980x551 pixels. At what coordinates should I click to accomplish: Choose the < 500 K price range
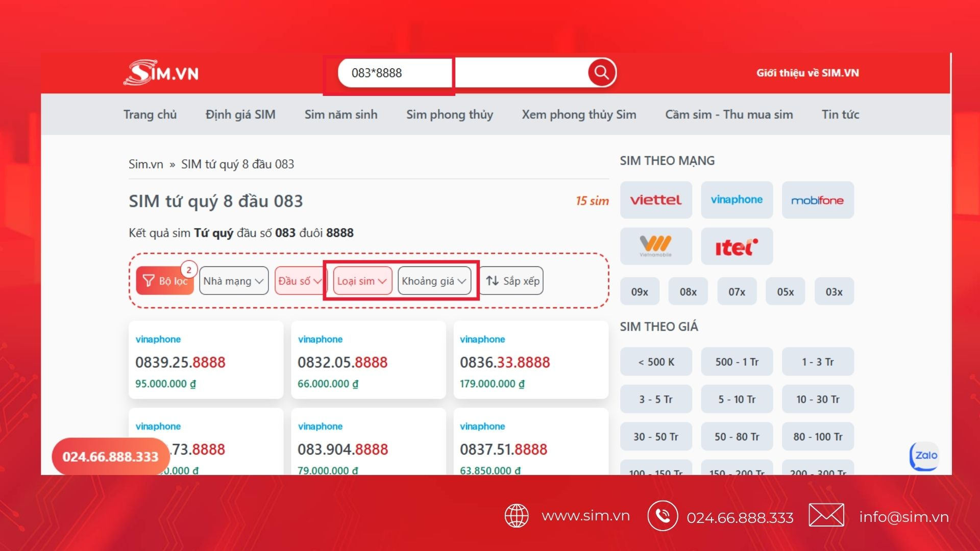point(656,362)
